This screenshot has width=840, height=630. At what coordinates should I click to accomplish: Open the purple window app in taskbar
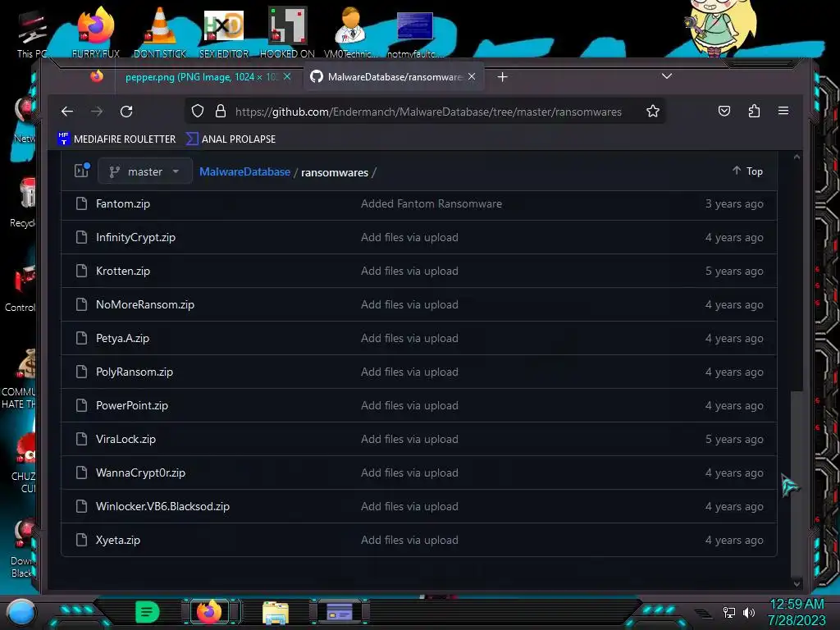pos(340,612)
